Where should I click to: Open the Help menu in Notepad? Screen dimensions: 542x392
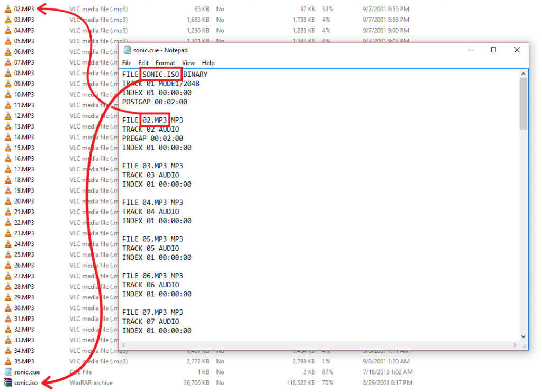208,63
